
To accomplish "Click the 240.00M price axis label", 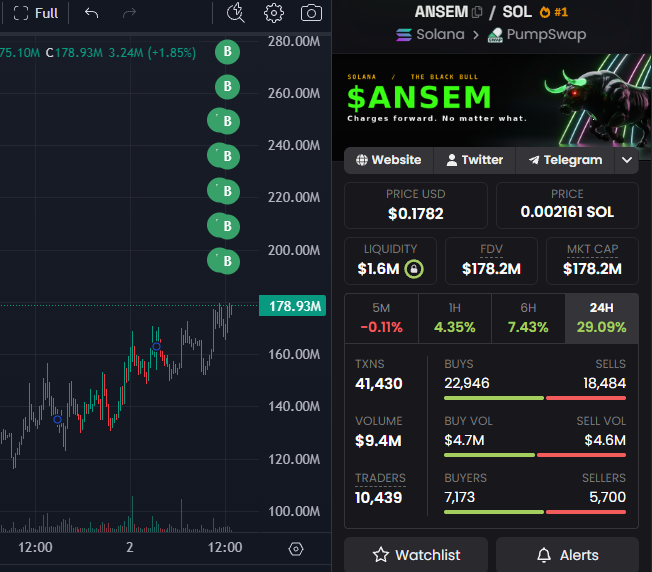I will [x=294, y=145].
